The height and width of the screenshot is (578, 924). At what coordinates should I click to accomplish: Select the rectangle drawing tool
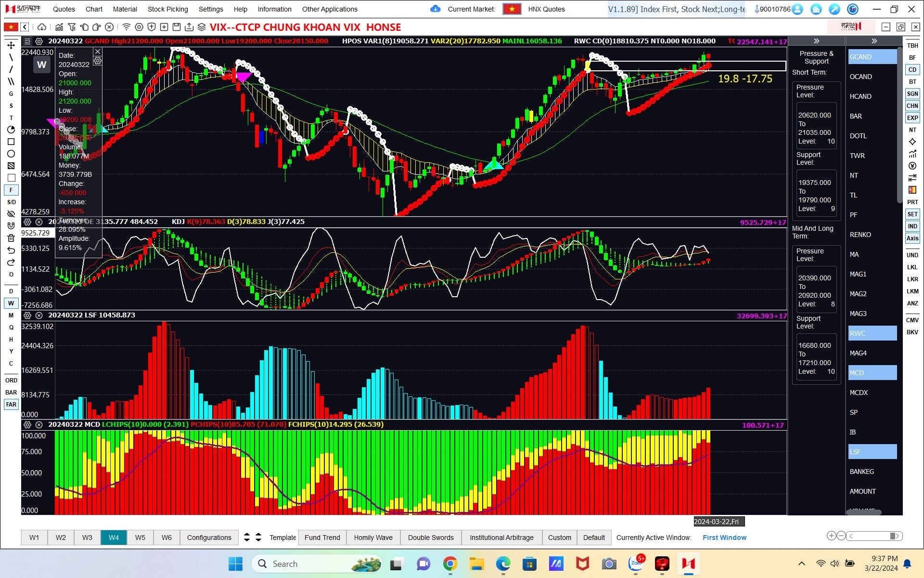tap(11, 142)
